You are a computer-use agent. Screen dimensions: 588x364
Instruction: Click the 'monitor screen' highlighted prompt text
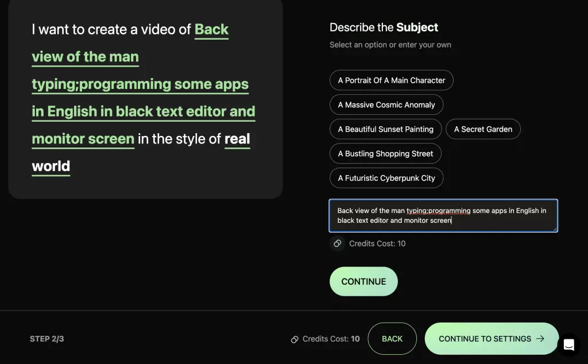(83, 139)
